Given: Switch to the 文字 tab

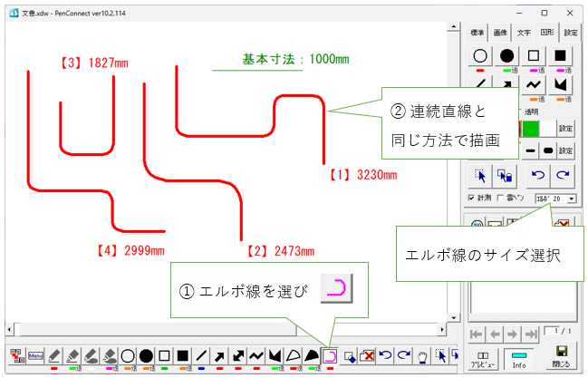Looking at the screenshot, I should click(x=524, y=33).
